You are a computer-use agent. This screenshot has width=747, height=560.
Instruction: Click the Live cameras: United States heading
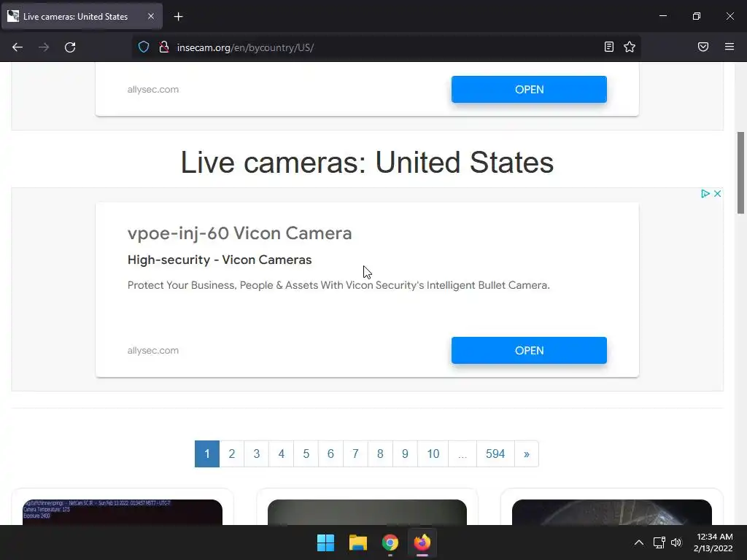pyautogui.click(x=367, y=163)
